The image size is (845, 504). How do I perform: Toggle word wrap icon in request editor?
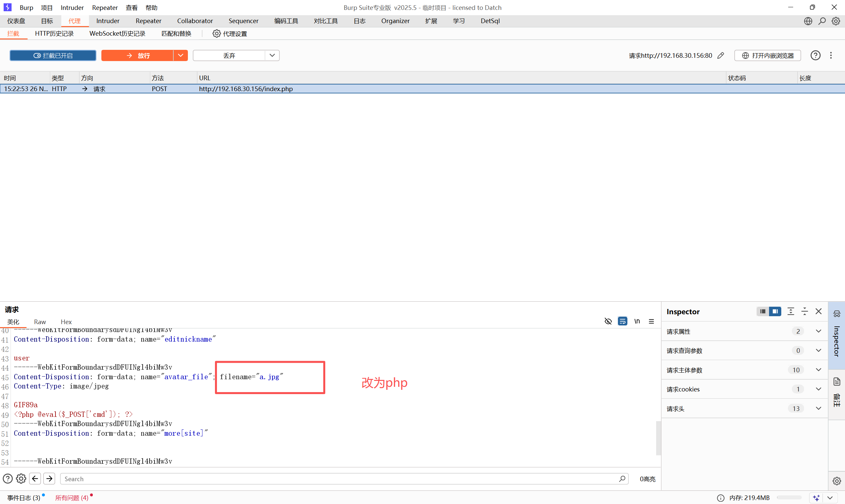(622, 321)
